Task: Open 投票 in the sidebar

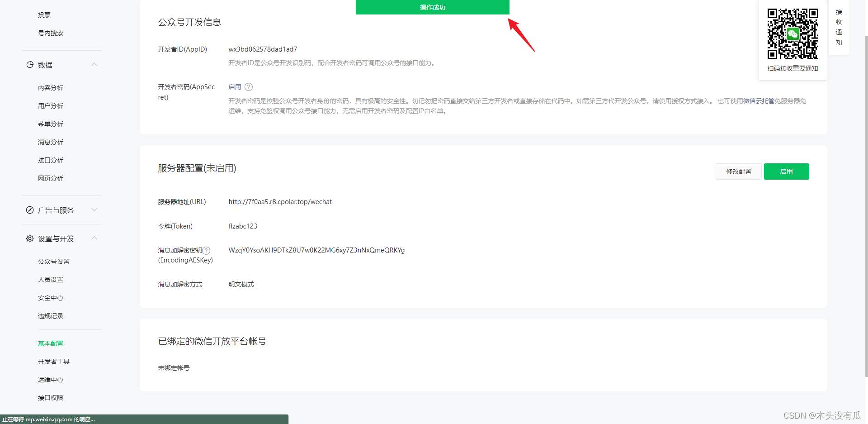Action: (44, 15)
